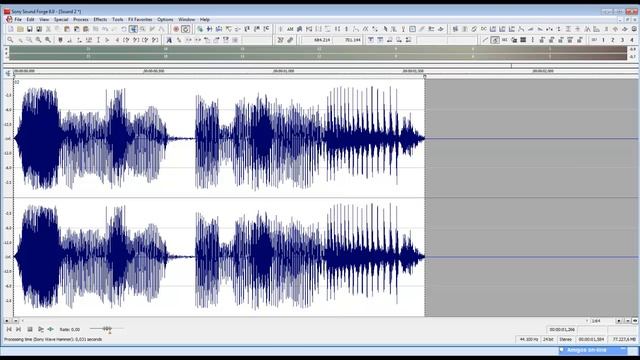The image size is (640, 360).
Task: Click the 701.144 value field
Action: (x=347, y=40)
